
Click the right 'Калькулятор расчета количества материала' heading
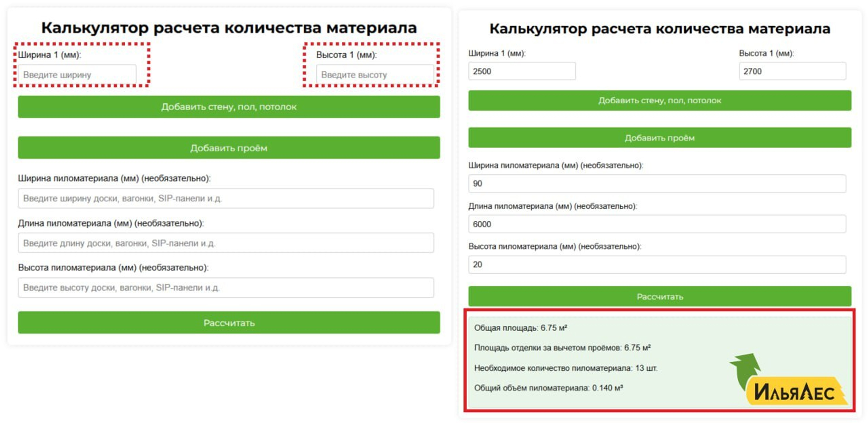pyautogui.click(x=660, y=29)
